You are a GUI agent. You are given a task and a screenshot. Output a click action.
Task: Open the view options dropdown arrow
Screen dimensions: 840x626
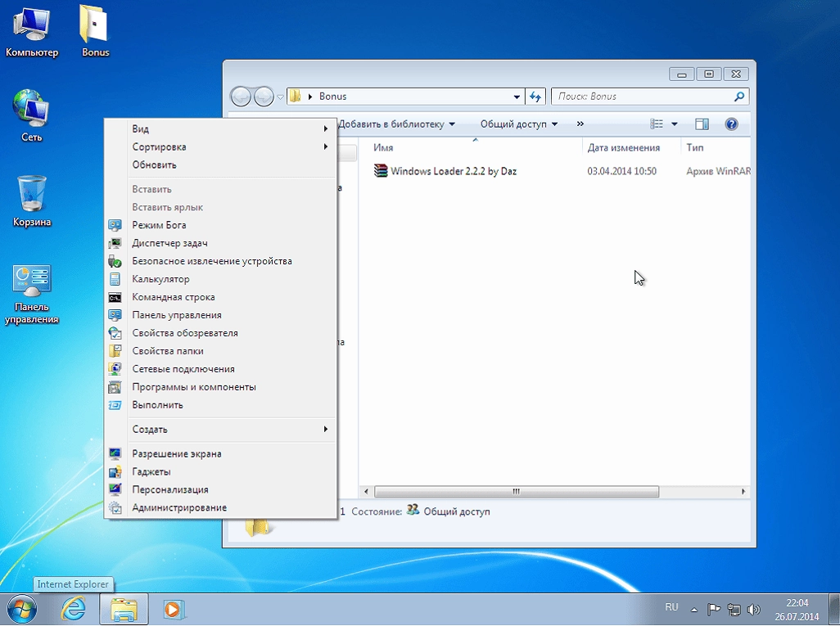tap(675, 124)
